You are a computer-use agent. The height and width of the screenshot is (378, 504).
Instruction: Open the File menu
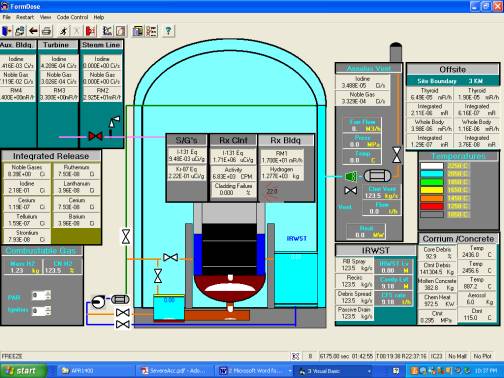pos(6,17)
